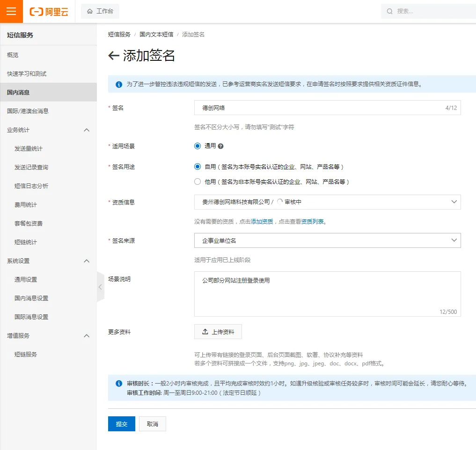Open the 资质信息 dropdown
Screen dimensions: 476x450
coord(453,202)
